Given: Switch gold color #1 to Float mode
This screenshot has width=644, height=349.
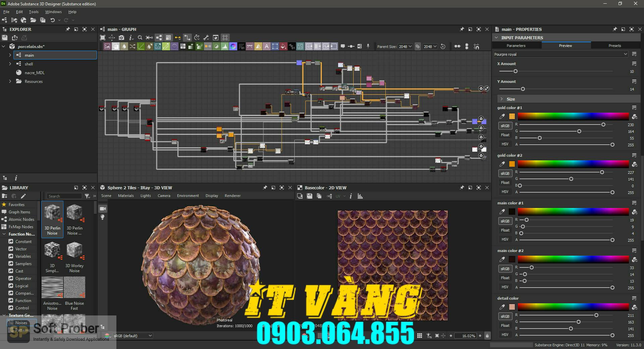Looking at the screenshot, I should 505,135.
